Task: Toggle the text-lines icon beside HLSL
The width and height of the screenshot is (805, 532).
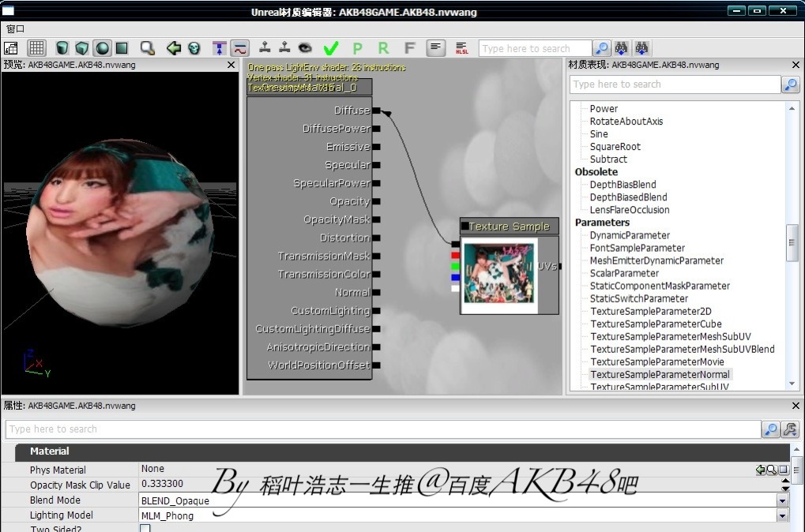Action: [435, 48]
